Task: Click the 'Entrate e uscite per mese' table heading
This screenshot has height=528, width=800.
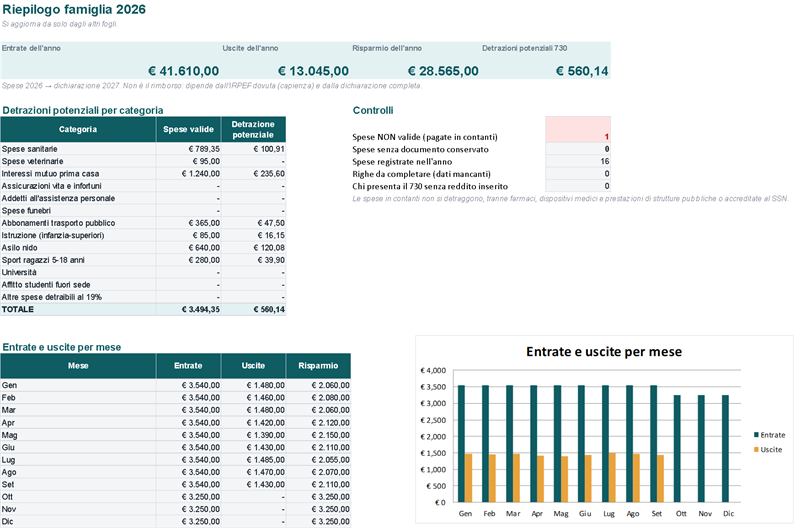Action: point(62,347)
